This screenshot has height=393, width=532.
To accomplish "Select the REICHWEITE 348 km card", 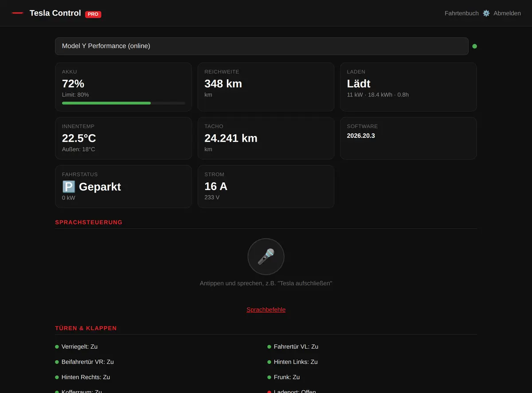I will tap(266, 87).
